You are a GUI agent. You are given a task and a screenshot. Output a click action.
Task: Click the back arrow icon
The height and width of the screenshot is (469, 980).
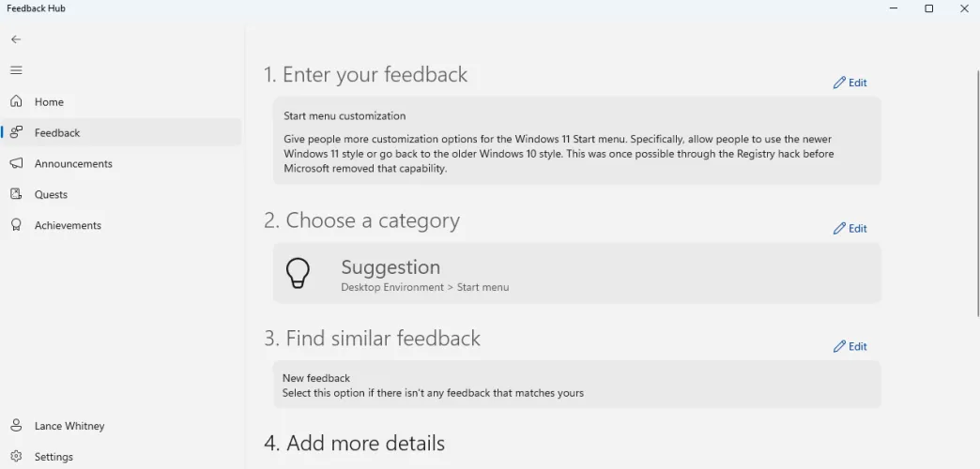[x=16, y=39]
